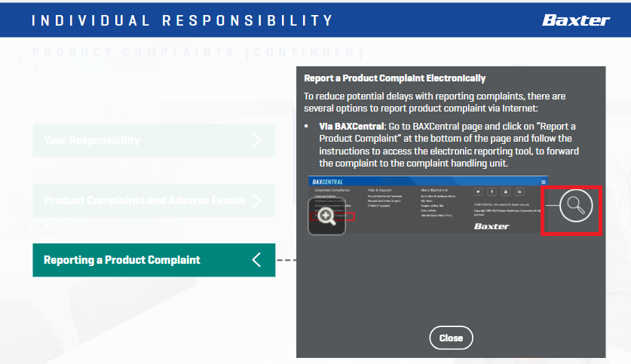Click the Baxter logo in the blue header
The height and width of the screenshot is (364, 631).
pyautogui.click(x=576, y=20)
